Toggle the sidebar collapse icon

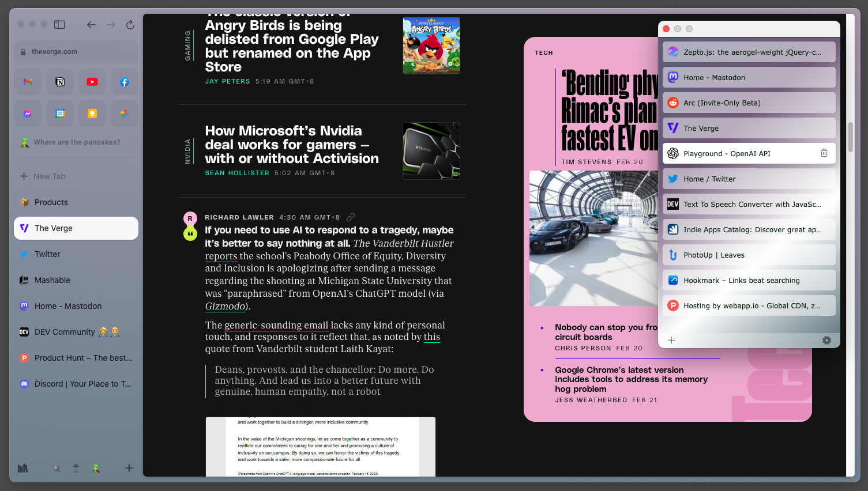pyautogui.click(x=59, y=25)
